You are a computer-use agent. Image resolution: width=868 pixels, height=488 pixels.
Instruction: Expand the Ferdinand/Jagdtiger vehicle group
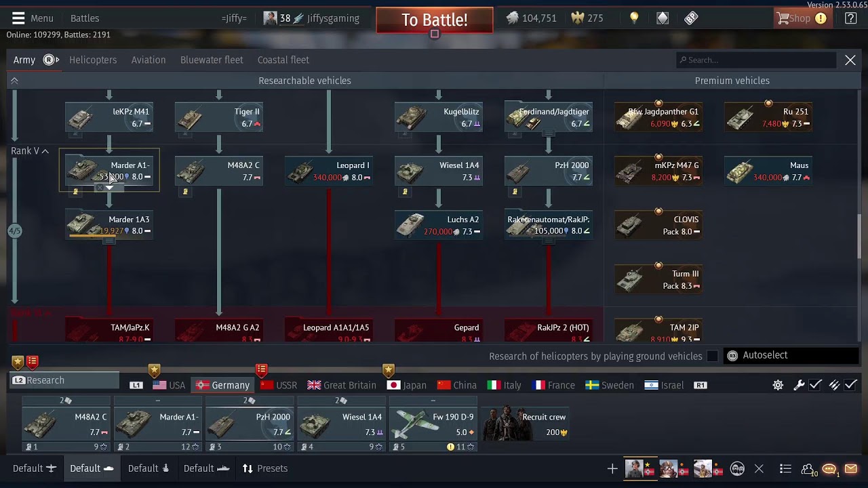[548, 134]
